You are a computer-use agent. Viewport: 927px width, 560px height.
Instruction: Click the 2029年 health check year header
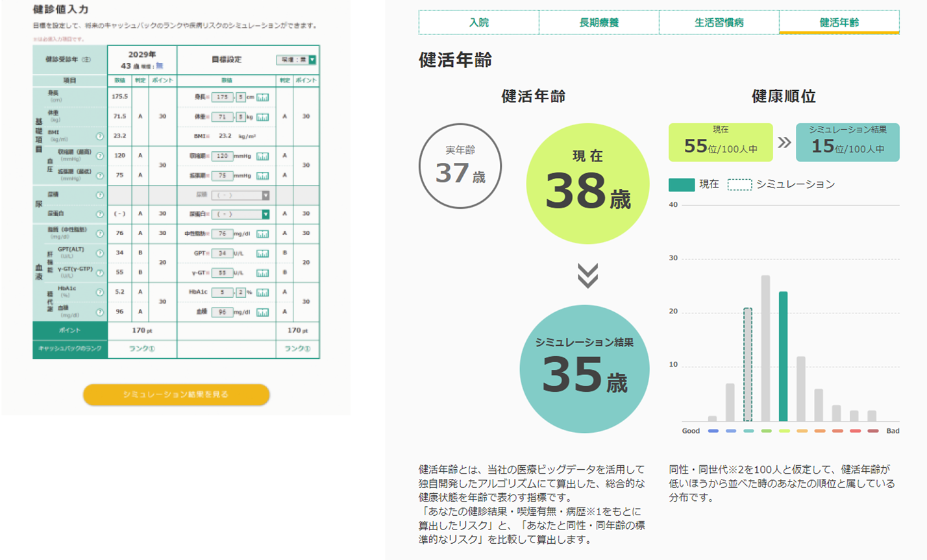(x=142, y=55)
